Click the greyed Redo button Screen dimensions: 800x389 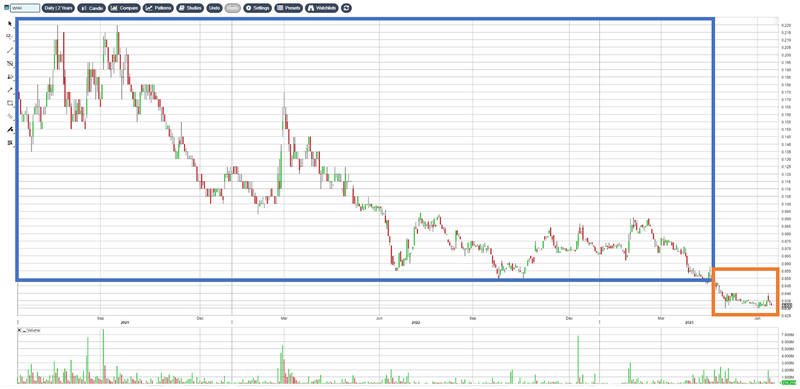[x=233, y=8]
